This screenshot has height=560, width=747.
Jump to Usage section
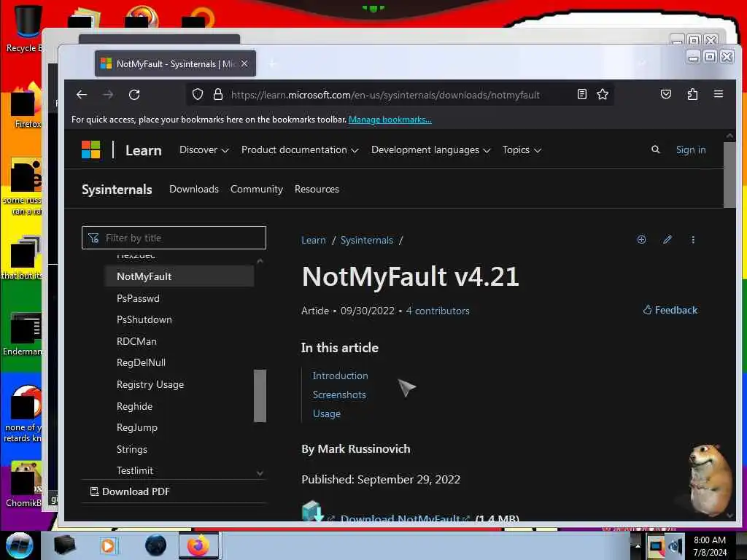coord(326,414)
